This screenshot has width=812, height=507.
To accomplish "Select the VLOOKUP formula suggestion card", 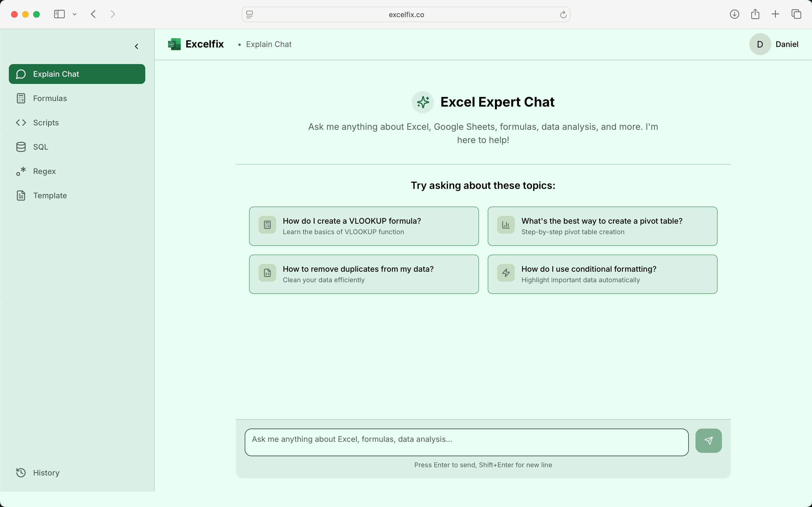I will (x=363, y=226).
